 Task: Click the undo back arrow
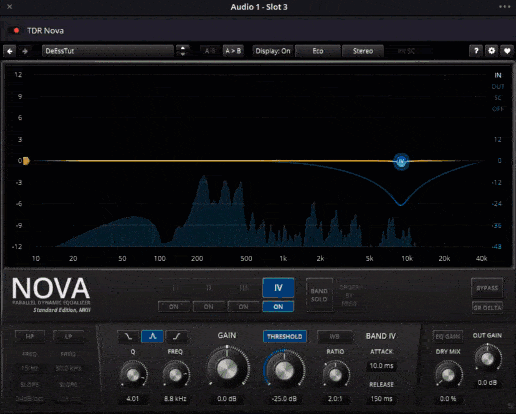(x=10, y=51)
